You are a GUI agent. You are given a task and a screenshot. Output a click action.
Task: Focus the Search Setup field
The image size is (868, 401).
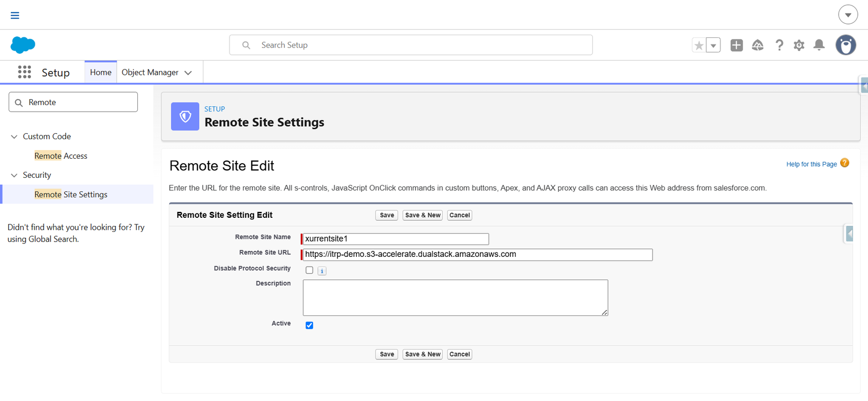[x=411, y=45]
